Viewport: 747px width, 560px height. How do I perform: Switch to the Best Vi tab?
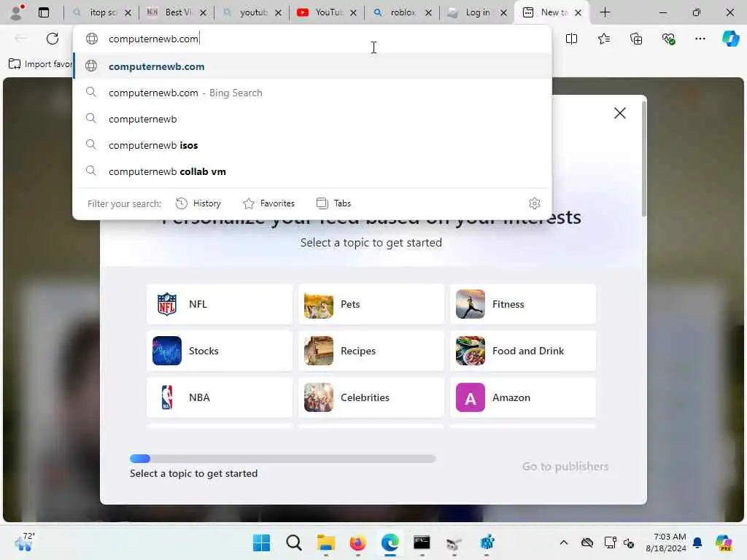[177, 12]
